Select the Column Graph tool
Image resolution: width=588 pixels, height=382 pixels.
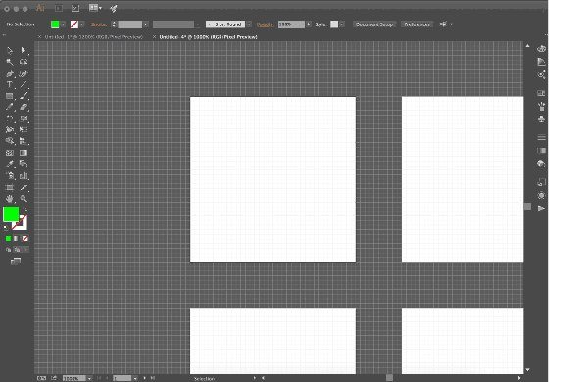(x=24, y=175)
